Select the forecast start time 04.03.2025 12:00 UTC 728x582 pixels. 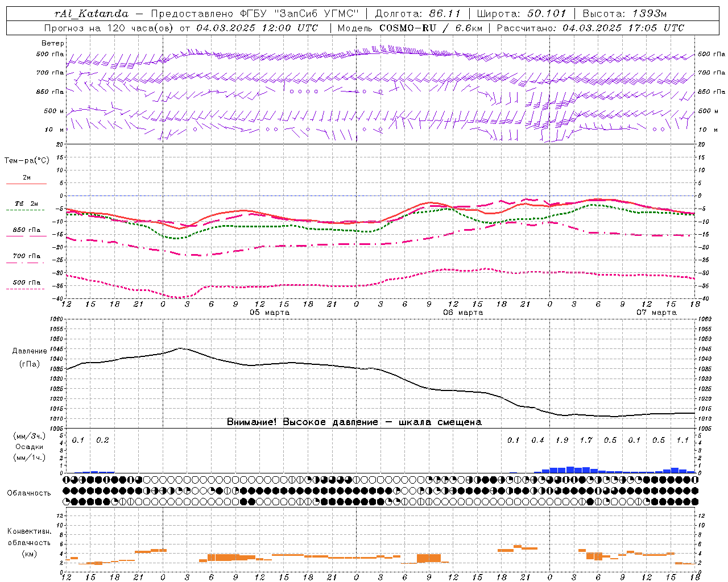(x=257, y=28)
